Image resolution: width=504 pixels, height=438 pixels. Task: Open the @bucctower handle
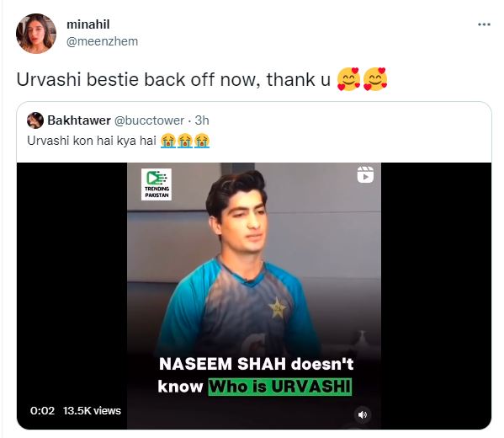click(149, 120)
